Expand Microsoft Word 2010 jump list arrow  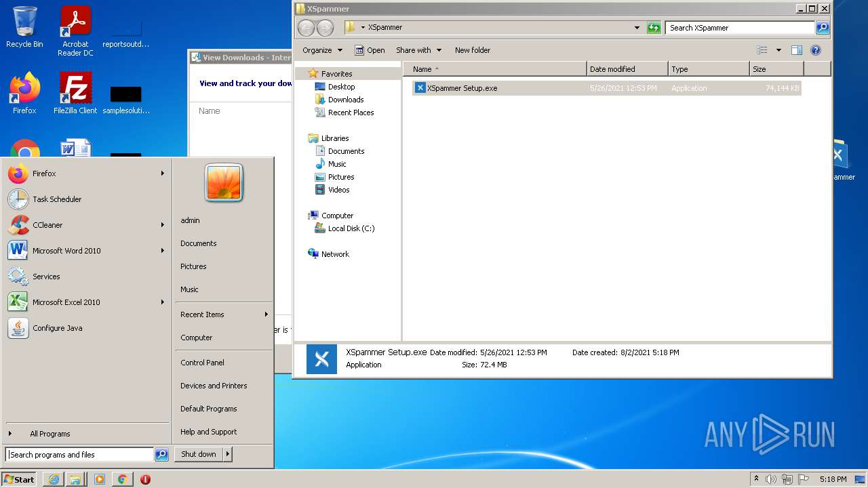[x=163, y=251]
